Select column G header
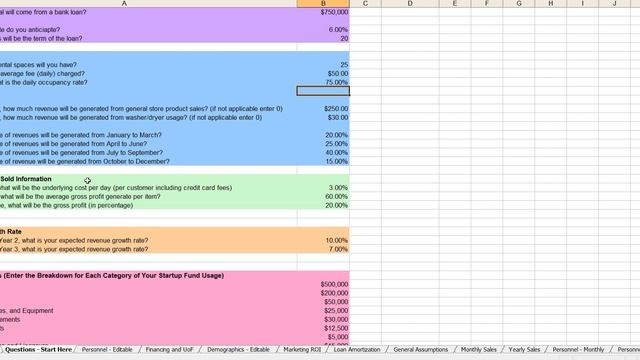This screenshot has width=640, height=360. pos(519,3)
